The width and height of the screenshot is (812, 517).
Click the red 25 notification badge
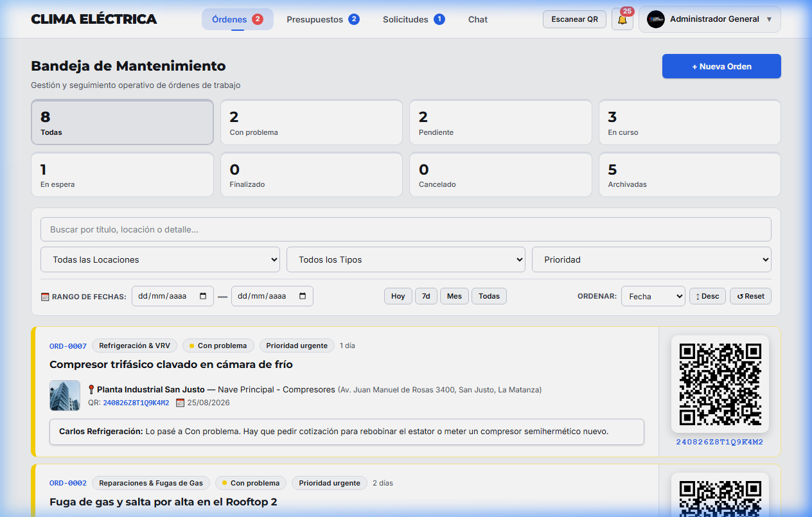pyautogui.click(x=627, y=12)
